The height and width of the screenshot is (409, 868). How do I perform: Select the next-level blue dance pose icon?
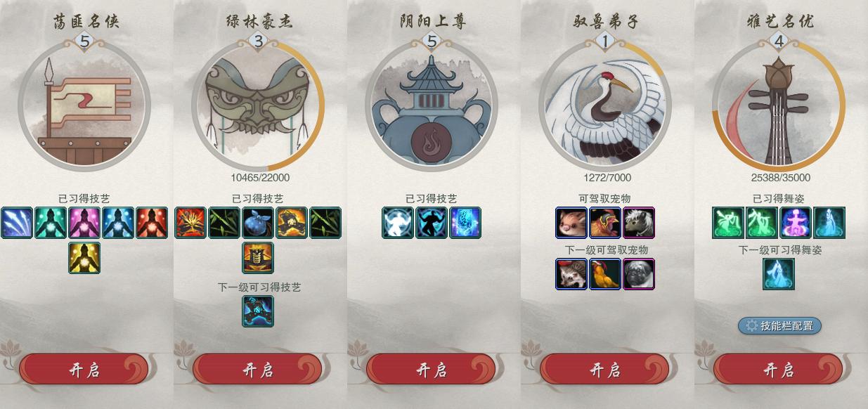779,274
